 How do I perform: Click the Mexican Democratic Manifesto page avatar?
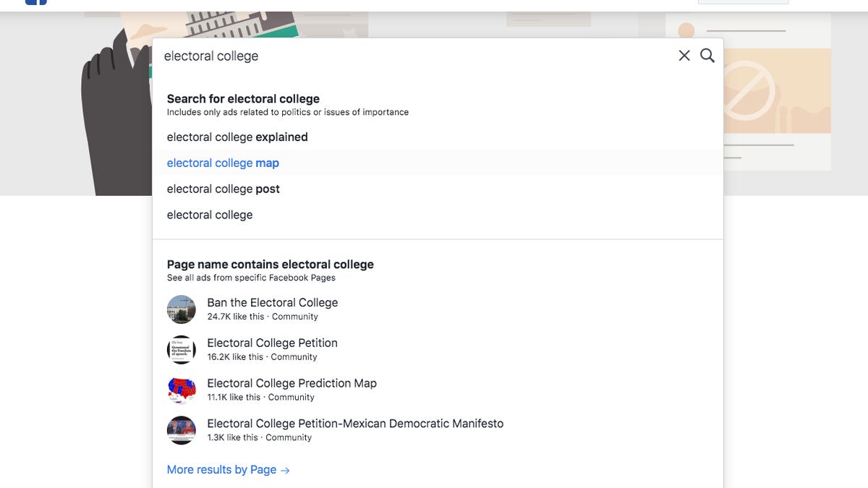pyautogui.click(x=181, y=430)
